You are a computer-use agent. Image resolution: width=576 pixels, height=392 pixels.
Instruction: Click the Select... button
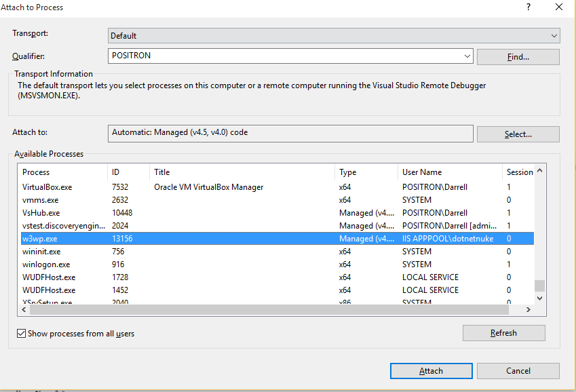518,134
